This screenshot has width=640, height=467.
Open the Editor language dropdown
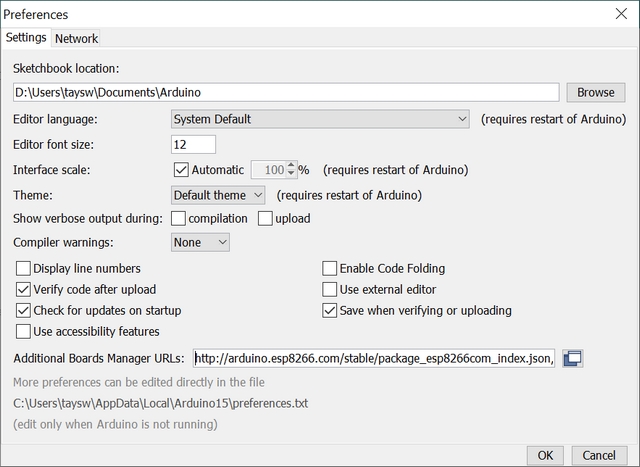point(320,119)
